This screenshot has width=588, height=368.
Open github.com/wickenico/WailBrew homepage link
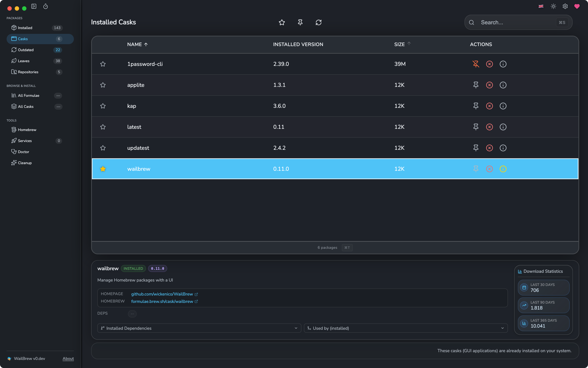(164, 294)
